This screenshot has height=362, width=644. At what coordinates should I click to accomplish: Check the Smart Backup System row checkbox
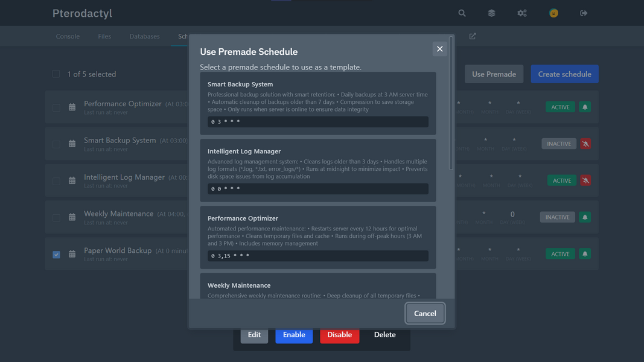coord(56,144)
